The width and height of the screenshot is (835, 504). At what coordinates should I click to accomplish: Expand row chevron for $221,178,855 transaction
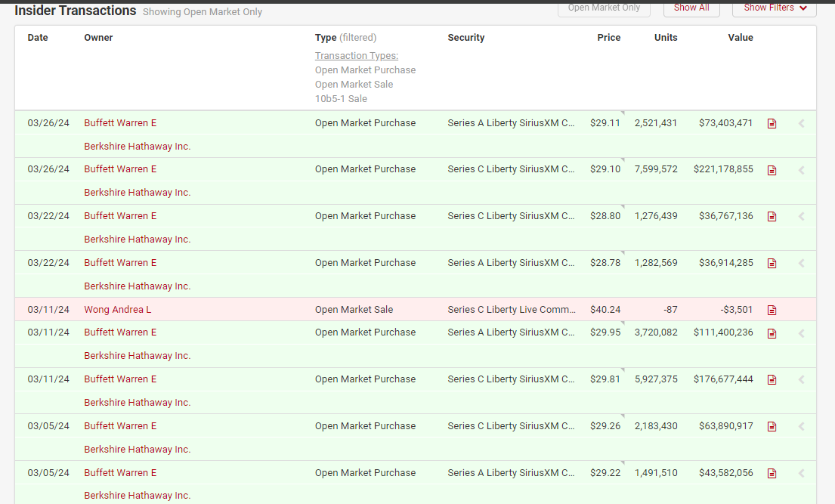click(802, 171)
